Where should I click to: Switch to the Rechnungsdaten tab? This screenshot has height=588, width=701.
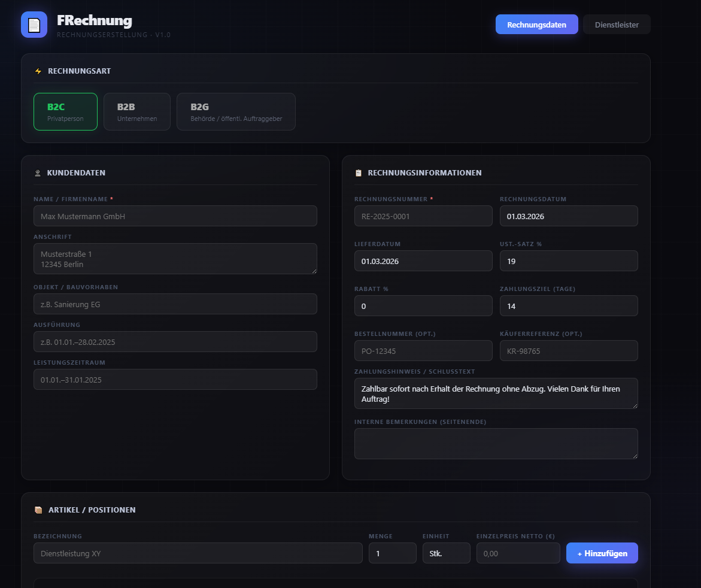(536, 25)
